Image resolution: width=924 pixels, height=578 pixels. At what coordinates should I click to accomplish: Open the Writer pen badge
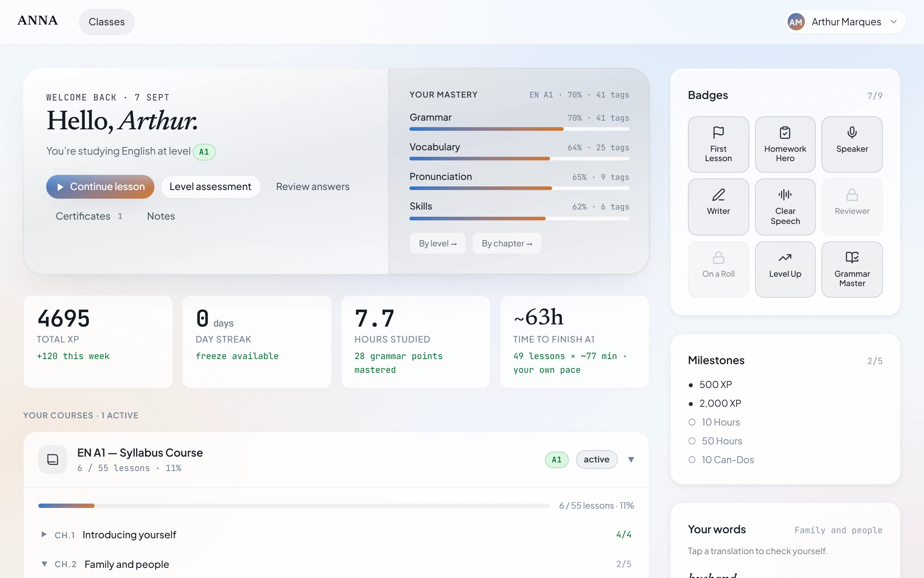click(718, 207)
